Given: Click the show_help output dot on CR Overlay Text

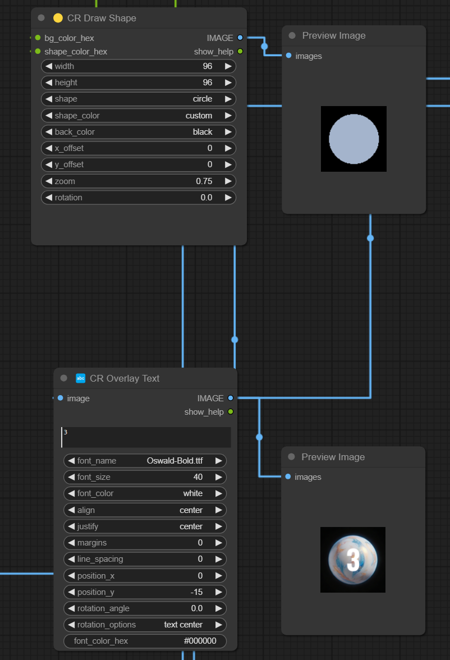Looking at the screenshot, I should tap(230, 412).
